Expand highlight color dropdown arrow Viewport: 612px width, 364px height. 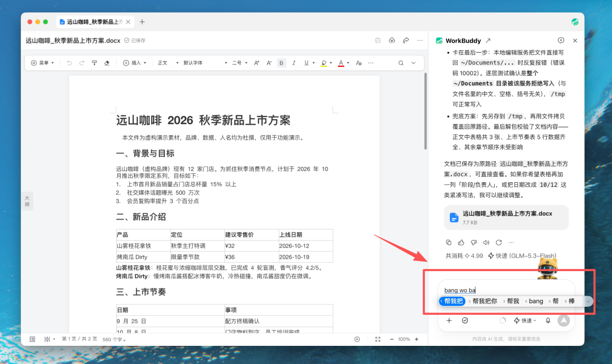[330, 63]
